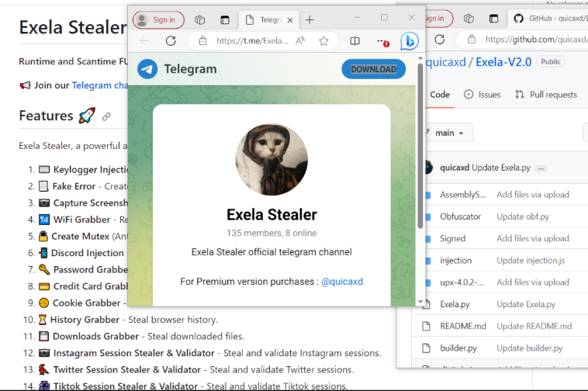Click the Sign in button in Telegram browser window
This screenshot has height=391, width=588.
tap(158, 20)
